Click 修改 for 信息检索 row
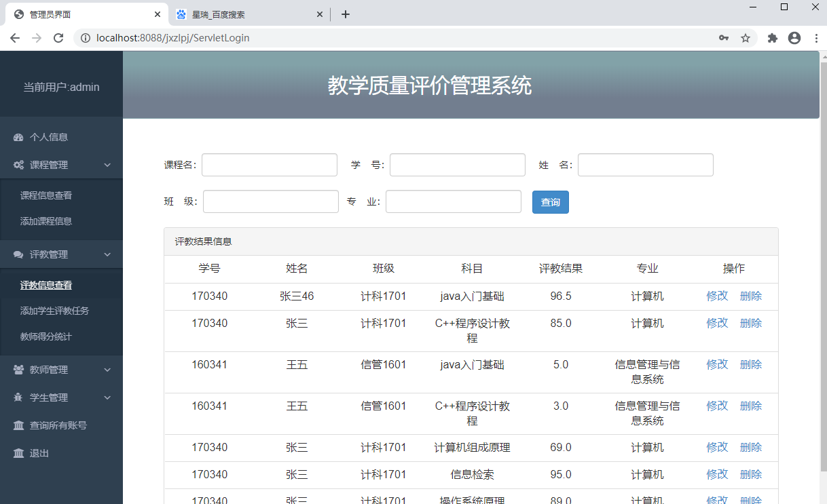This screenshot has width=827, height=504. coord(717,474)
